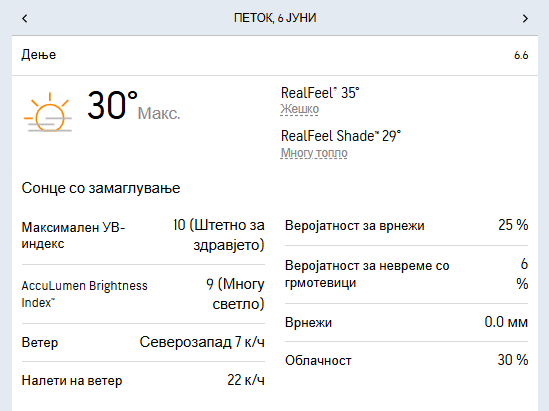Click RealFeel Shade 29° value
The width and height of the screenshot is (549, 411).
pyautogui.click(x=341, y=136)
